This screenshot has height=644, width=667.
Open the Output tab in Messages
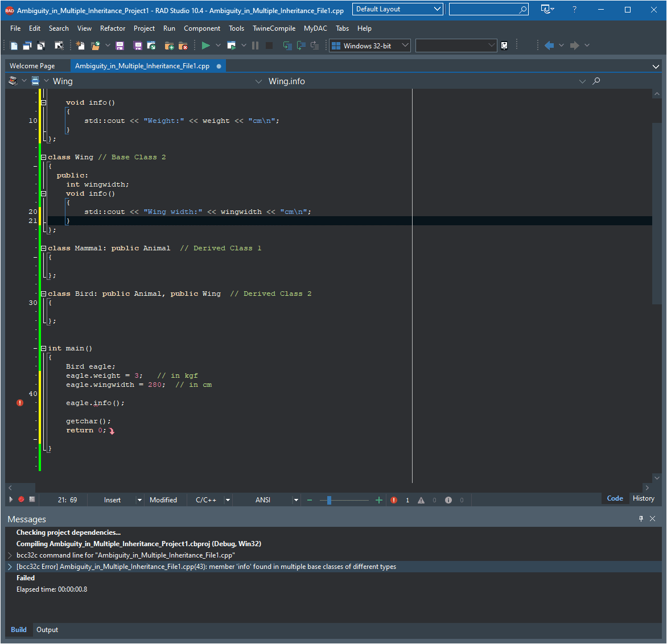coord(47,629)
